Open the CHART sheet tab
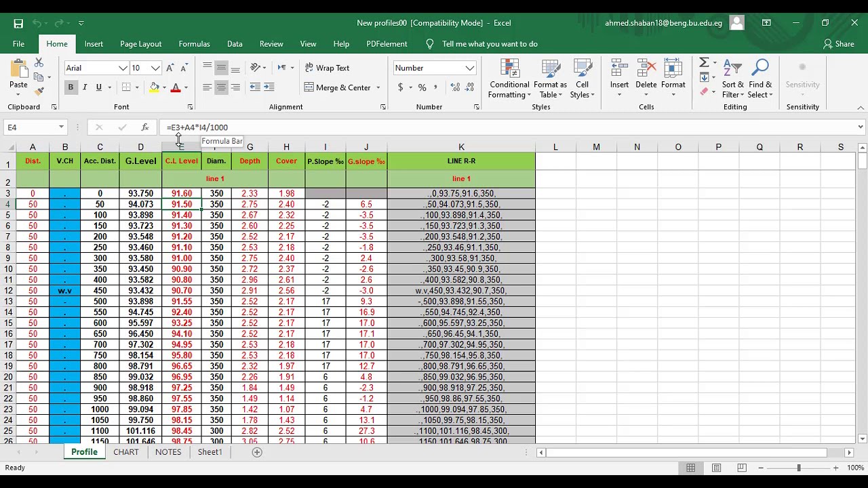 coord(126,452)
